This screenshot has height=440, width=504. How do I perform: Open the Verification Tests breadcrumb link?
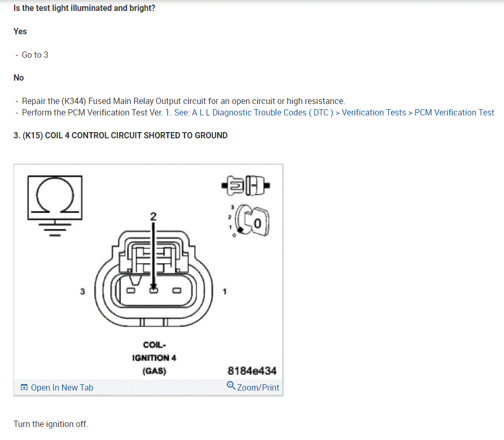pyautogui.click(x=374, y=112)
